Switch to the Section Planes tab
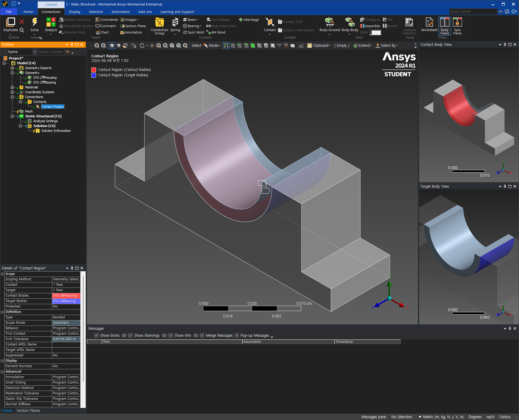 [x=28, y=411]
